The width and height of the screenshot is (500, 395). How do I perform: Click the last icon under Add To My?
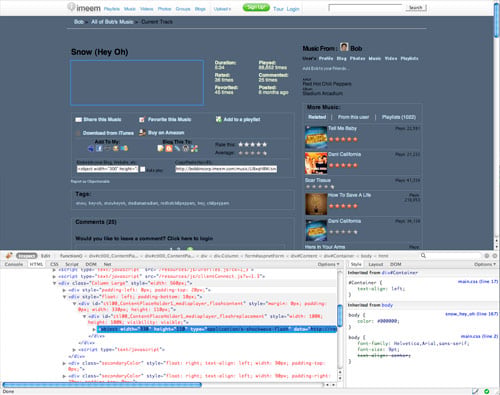pyautogui.click(x=124, y=148)
